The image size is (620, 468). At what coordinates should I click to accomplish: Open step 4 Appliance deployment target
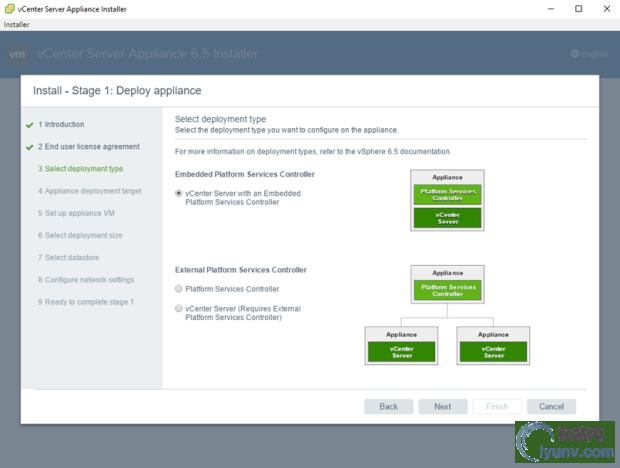(x=90, y=191)
